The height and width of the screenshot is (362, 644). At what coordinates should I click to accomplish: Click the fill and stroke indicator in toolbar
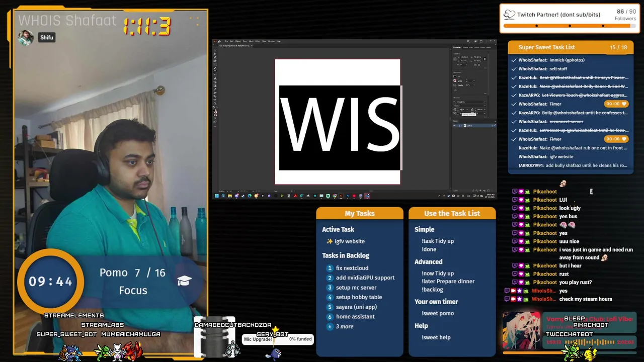(215, 111)
